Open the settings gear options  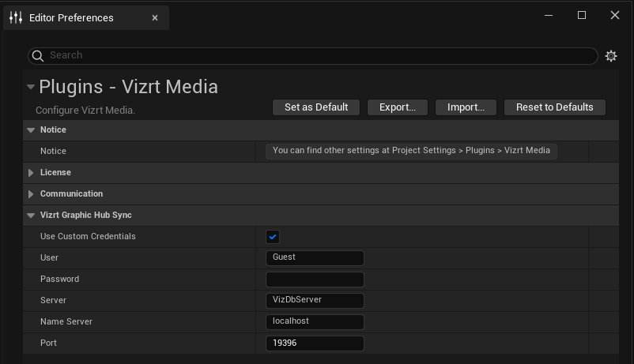pos(610,56)
